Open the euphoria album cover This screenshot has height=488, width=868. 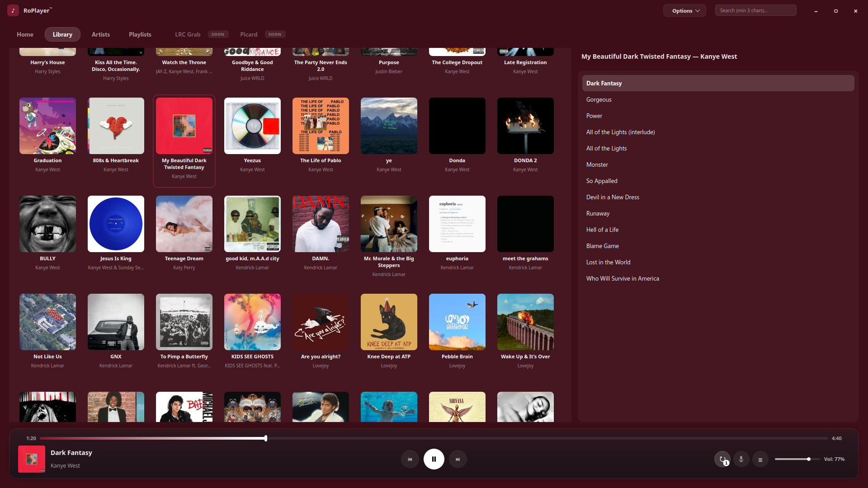coord(457,224)
